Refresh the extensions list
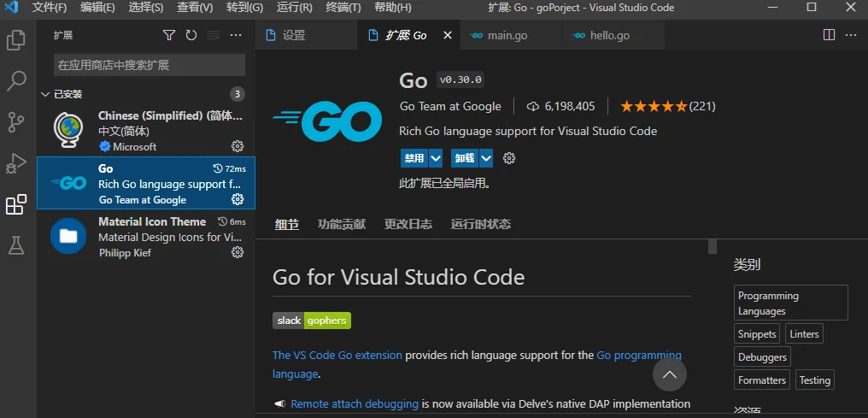The width and height of the screenshot is (868, 418). [x=191, y=35]
